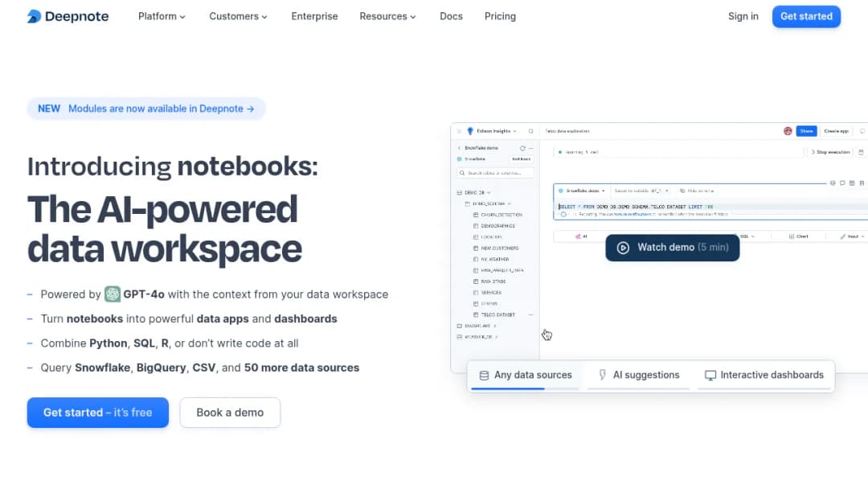Select the TELCO_DATASET table
868x489 pixels.
[493, 314]
